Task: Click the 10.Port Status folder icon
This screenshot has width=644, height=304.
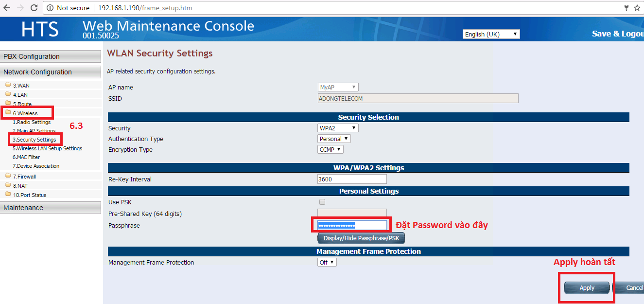Action: point(8,195)
